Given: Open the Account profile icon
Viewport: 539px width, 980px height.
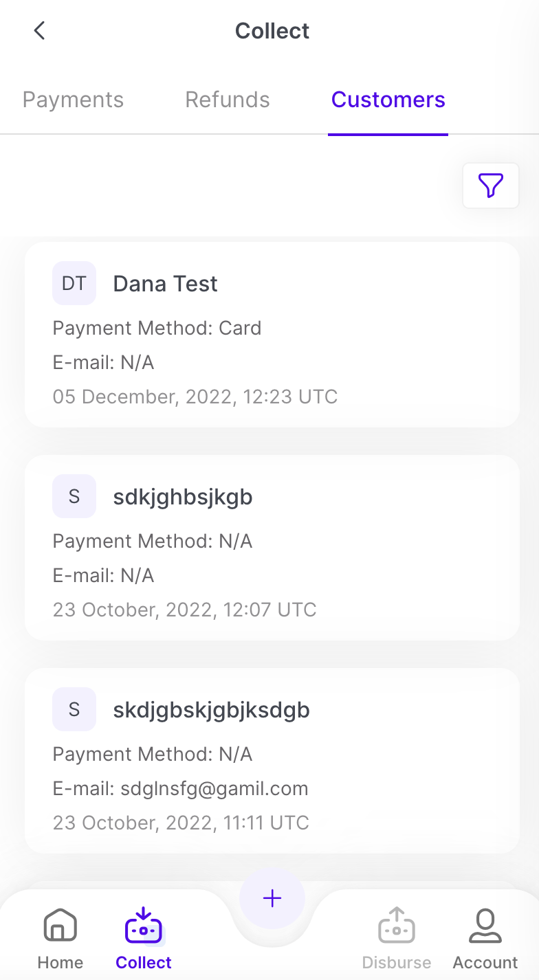Looking at the screenshot, I should 485,925.
